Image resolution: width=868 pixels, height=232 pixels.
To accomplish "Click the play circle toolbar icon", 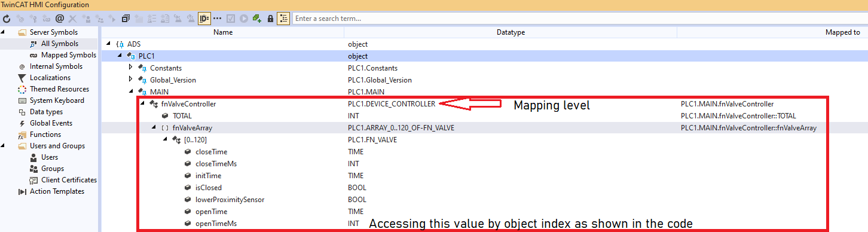I will point(244,19).
